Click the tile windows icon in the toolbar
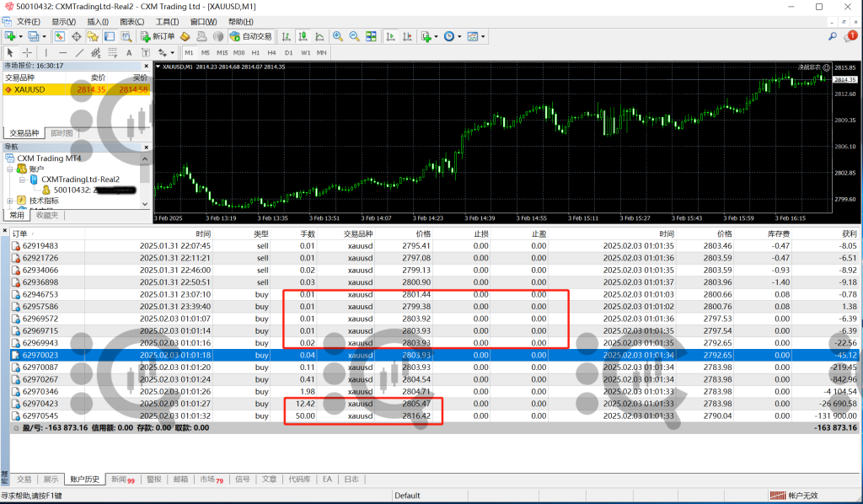Image resolution: width=863 pixels, height=504 pixels. [369, 36]
